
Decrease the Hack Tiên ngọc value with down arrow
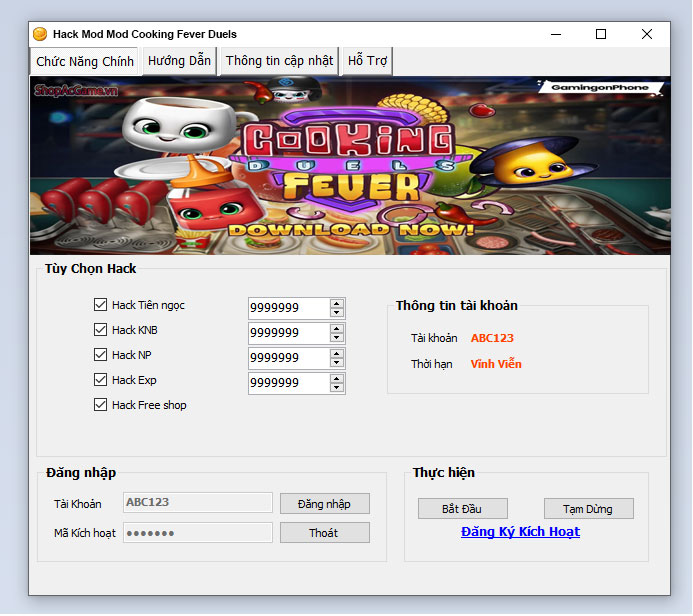point(337,312)
